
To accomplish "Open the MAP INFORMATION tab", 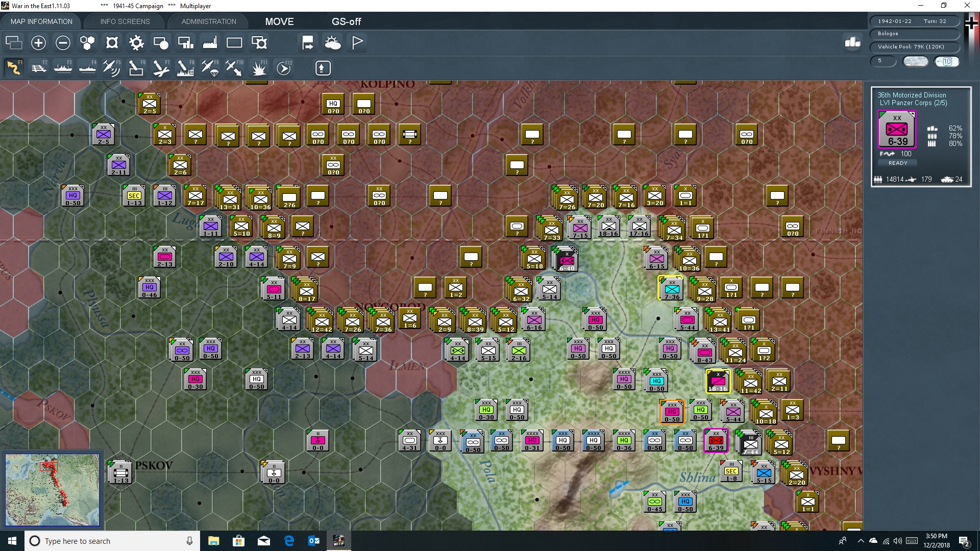I will [x=41, y=21].
